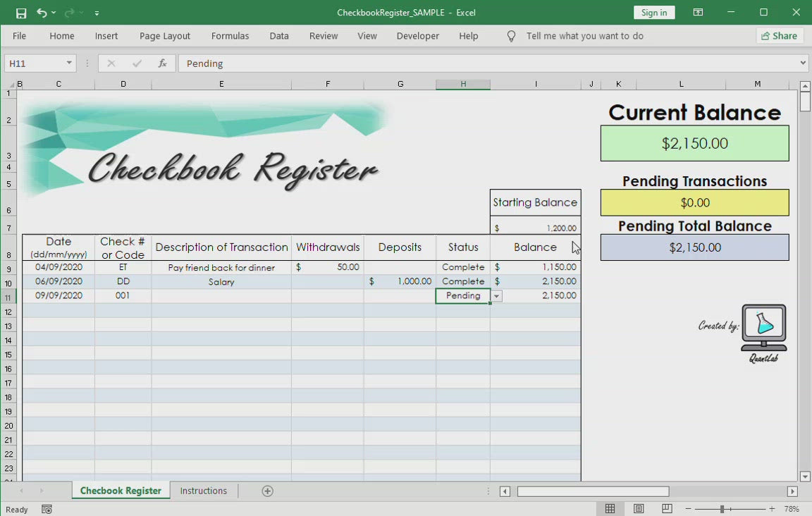
Task: Click the Share button
Action: [x=780, y=36]
